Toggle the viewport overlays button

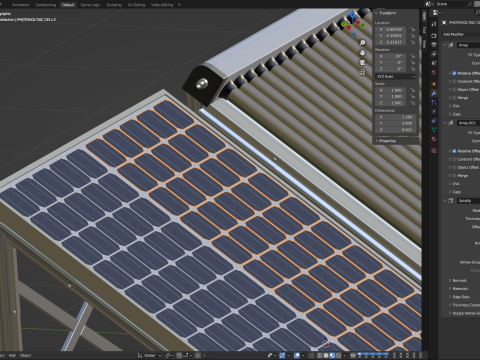pyautogui.click(x=297, y=355)
